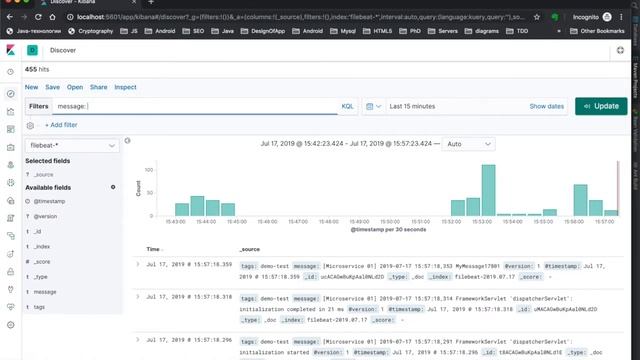Open the Infrastructure sidebar icon
640x360 pixels.
[11, 201]
